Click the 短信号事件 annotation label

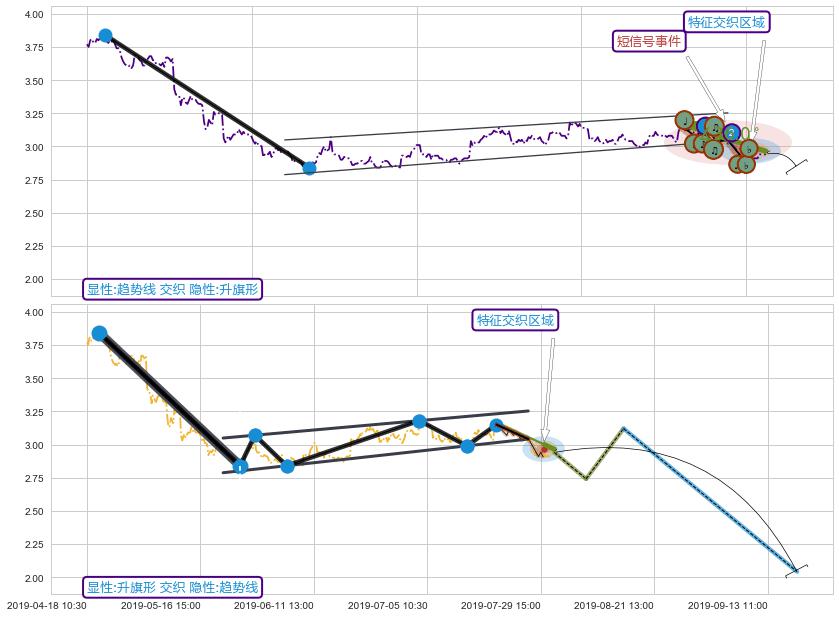coord(648,42)
